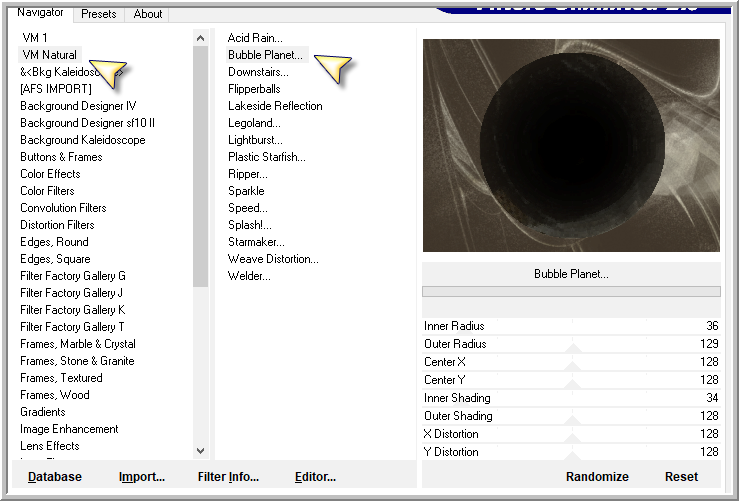Click the Reset button

pyautogui.click(x=682, y=476)
